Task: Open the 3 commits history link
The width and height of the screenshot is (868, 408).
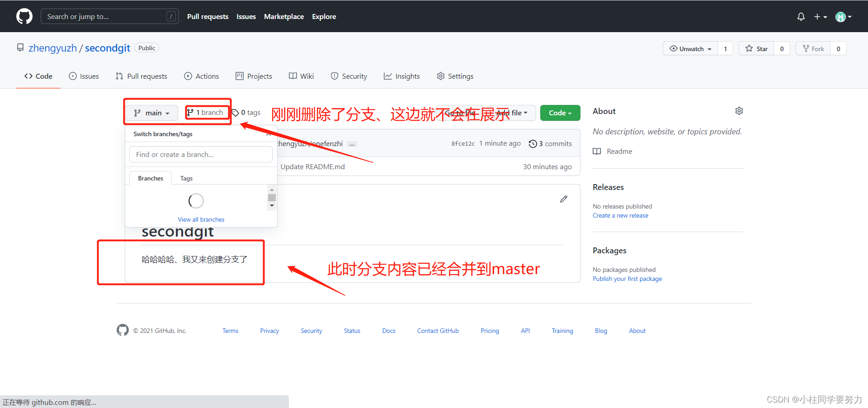Action: [x=550, y=143]
